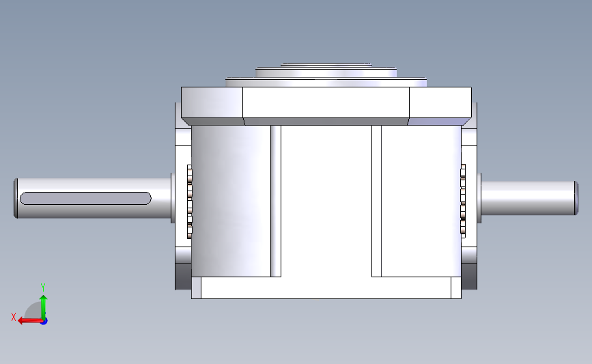Select the recessed center face of the housing

point(326,201)
